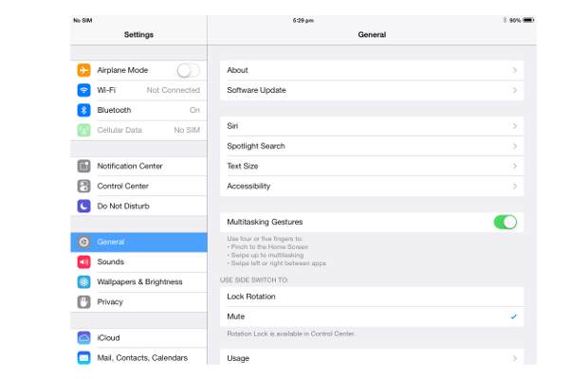588x379 pixels.
Task: Open Spotlight Search via its chevron
Action: pos(515,146)
